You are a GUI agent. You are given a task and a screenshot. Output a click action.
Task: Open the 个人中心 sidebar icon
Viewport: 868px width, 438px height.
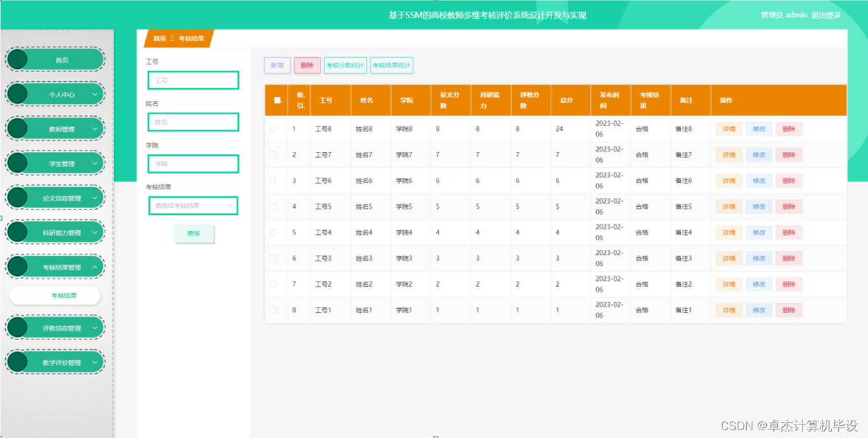(x=18, y=93)
